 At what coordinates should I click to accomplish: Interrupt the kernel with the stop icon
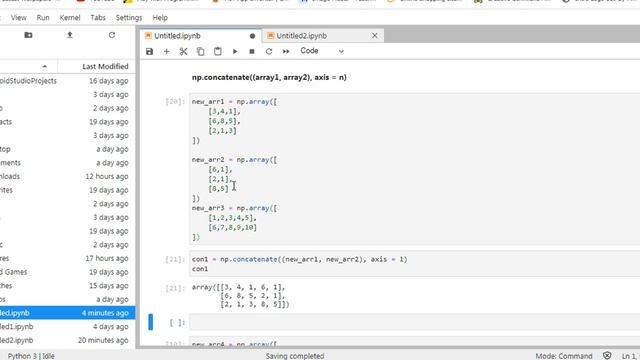[252, 51]
